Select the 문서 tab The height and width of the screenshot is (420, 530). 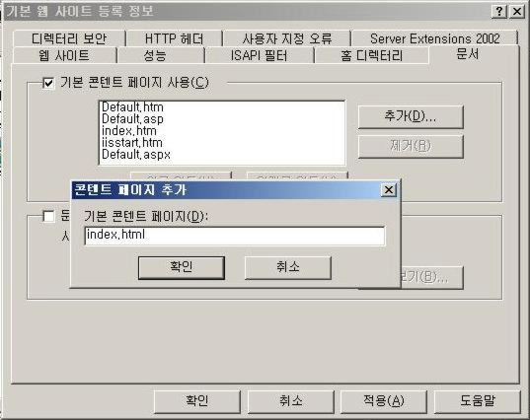point(468,54)
